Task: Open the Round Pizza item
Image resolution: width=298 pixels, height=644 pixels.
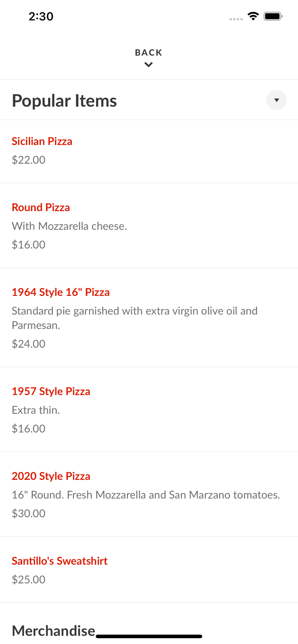Action: 41,207
